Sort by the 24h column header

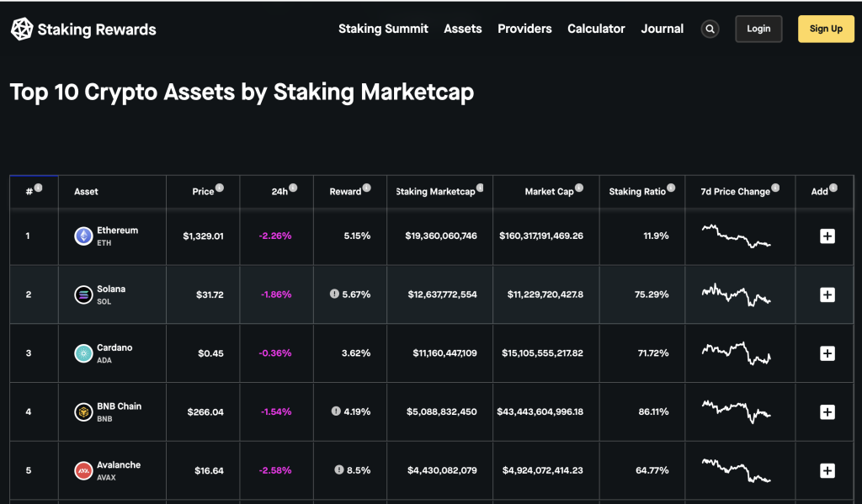click(x=279, y=192)
